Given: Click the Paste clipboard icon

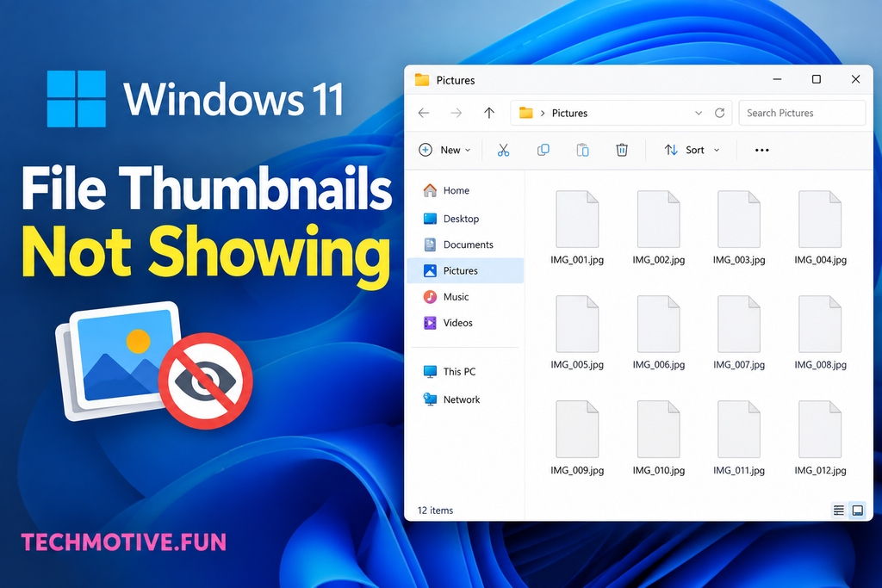Looking at the screenshot, I should [x=582, y=150].
